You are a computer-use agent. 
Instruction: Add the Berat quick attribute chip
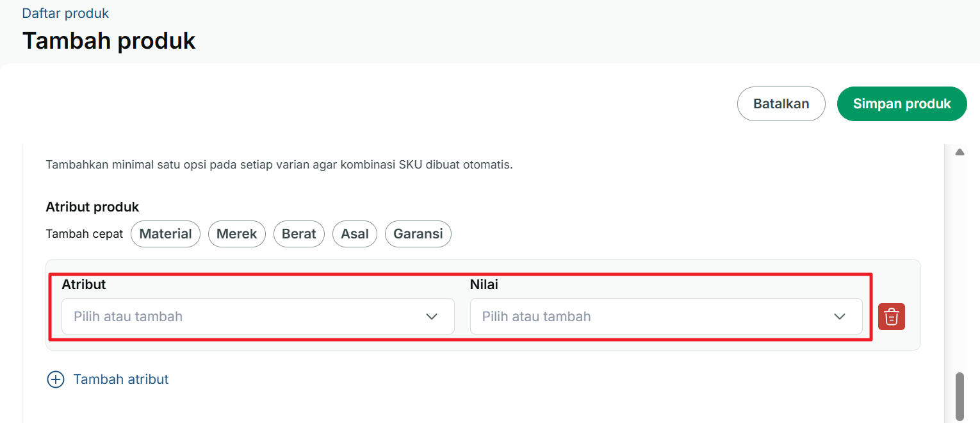point(299,234)
